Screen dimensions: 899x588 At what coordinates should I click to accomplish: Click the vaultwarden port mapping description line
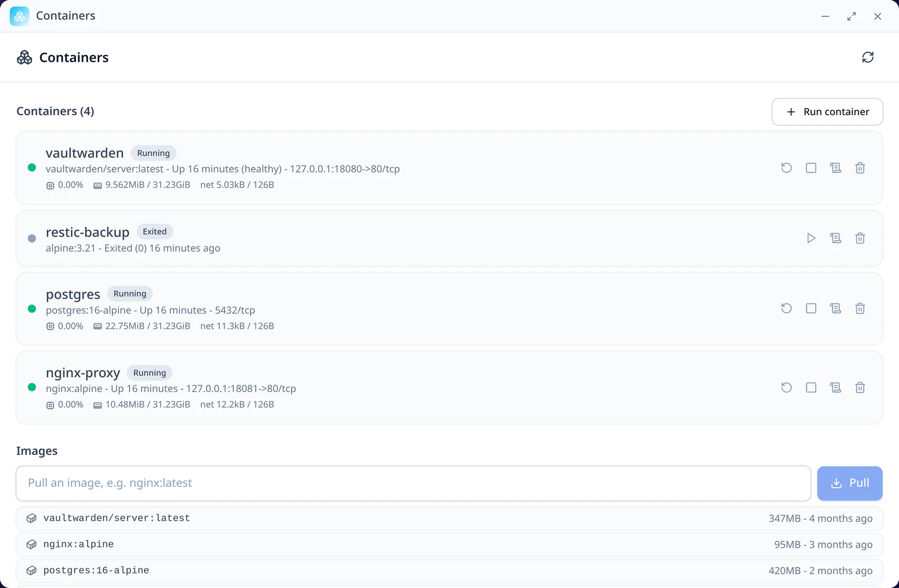pos(223,169)
